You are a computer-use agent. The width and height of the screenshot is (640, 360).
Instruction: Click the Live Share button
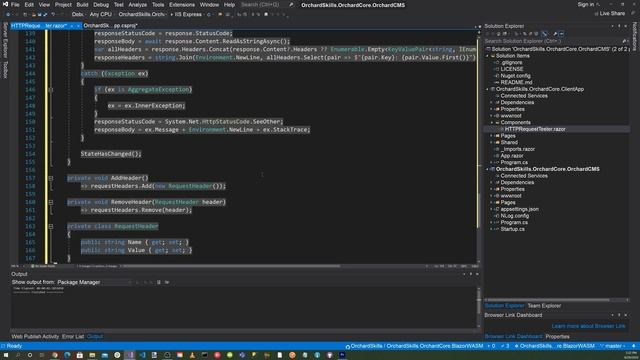[x=609, y=13]
